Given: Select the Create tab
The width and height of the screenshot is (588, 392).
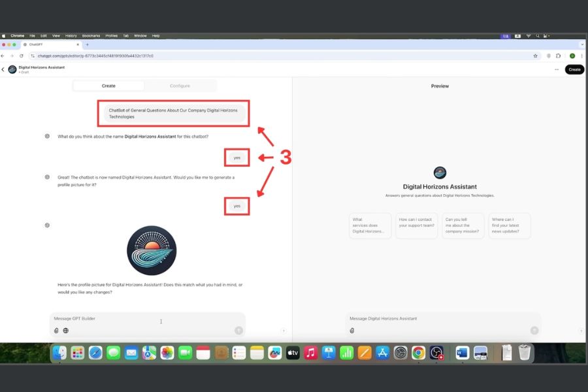Looking at the screenshot, I should point(108,86).
